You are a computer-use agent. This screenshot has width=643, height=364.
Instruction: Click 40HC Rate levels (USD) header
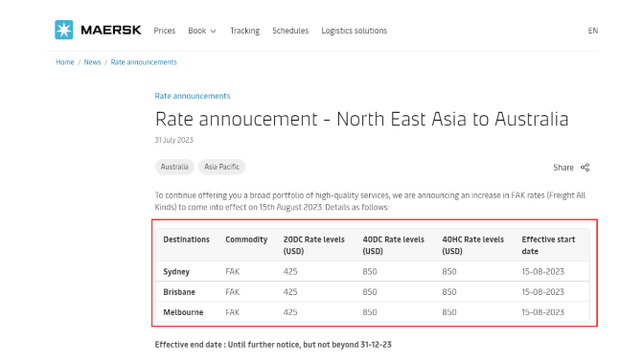pyautogui.click(x=472, y=245)
